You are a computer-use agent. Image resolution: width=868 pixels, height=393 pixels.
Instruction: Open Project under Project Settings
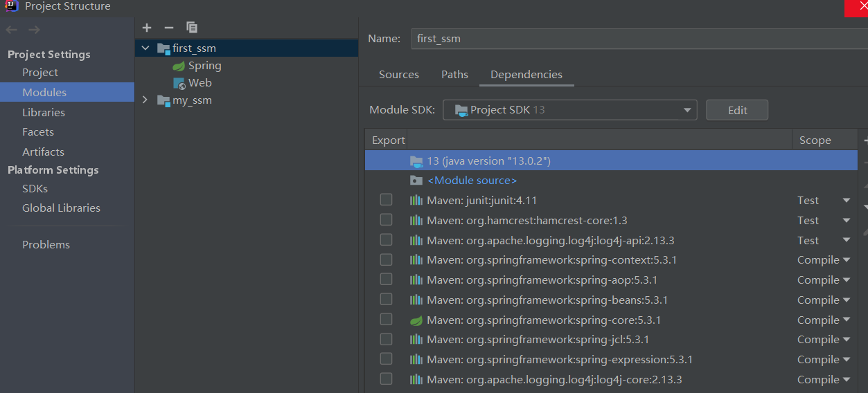(x=40, y=73)
